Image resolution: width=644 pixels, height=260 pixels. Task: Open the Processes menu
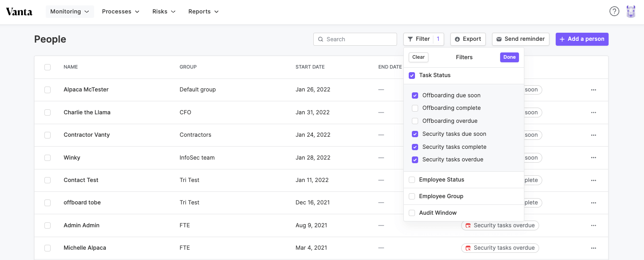[x=121, y=12]
